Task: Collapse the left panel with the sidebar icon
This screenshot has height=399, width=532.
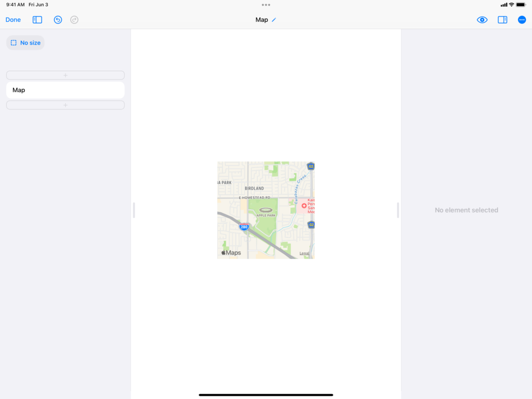Action: 36,20
